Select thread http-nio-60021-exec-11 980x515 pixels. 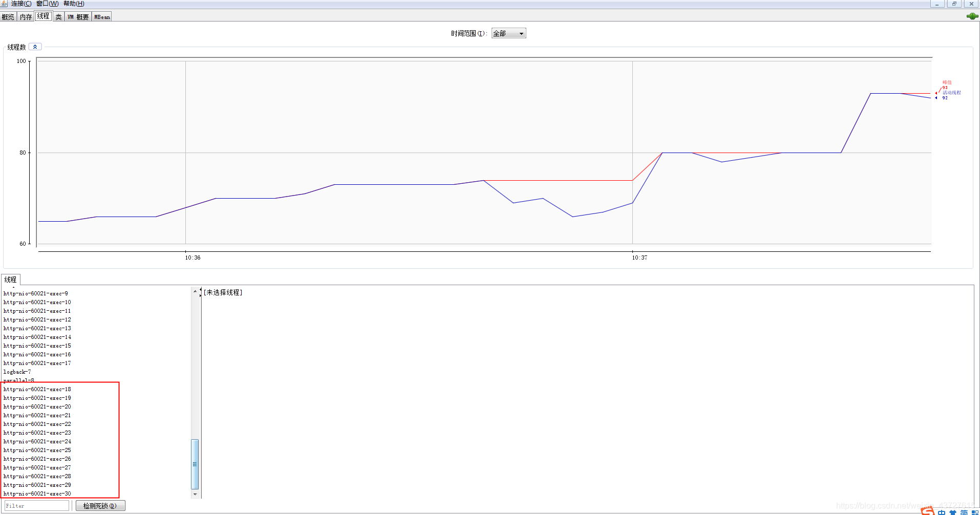pos(37,311)
